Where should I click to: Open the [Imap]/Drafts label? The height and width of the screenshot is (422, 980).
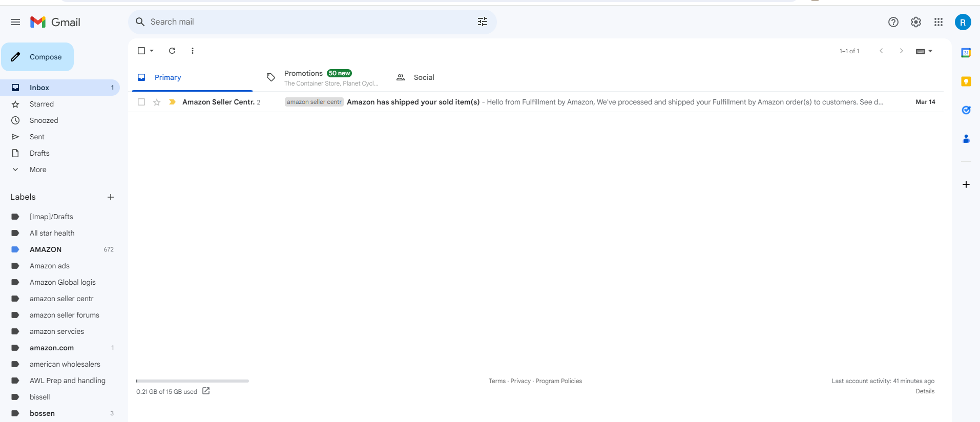point(60,217)
